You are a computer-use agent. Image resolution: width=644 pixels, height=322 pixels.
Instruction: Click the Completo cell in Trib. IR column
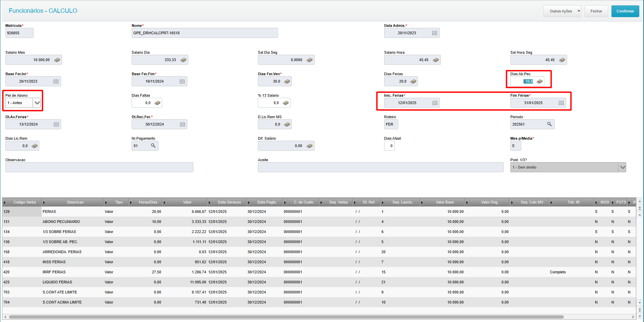pos(558,272)
